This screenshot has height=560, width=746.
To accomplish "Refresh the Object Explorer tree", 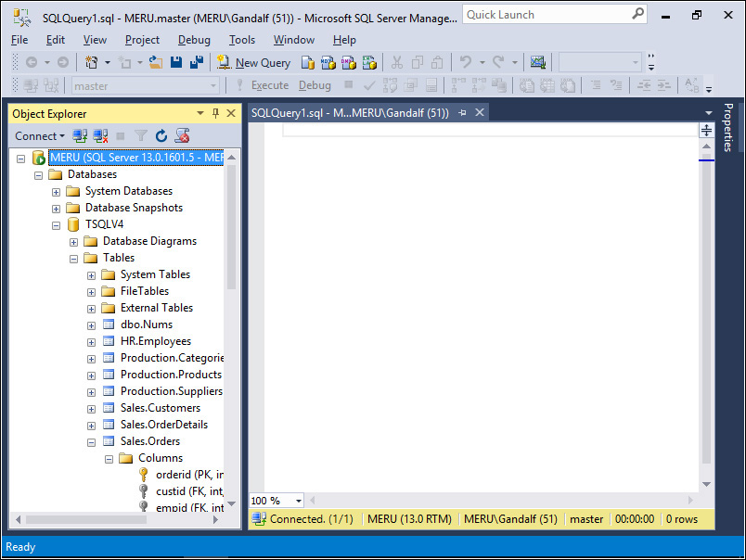I will pos(161,136).
